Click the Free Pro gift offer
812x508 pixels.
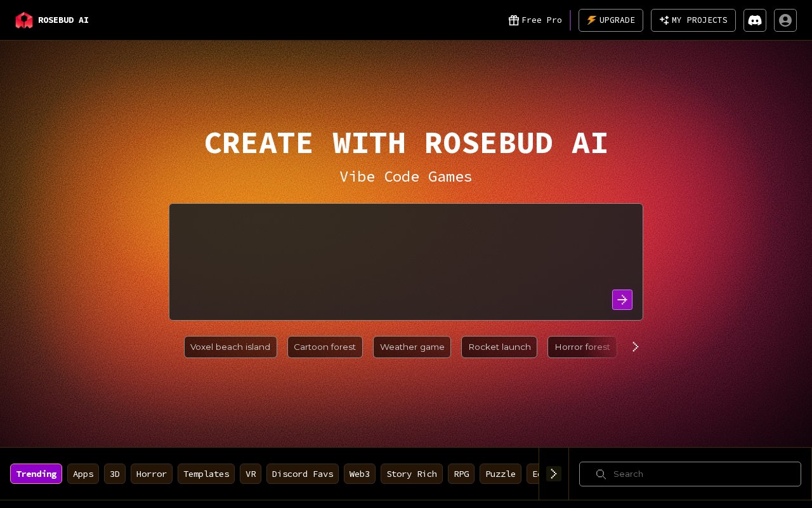pos(535,20)
